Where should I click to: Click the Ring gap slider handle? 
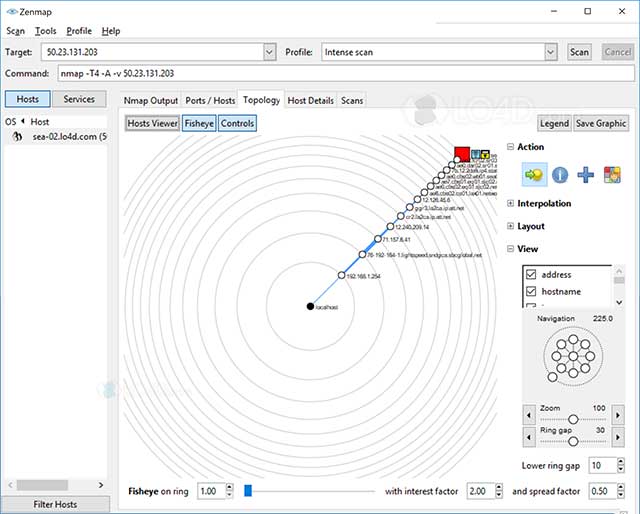pos(572,440)
